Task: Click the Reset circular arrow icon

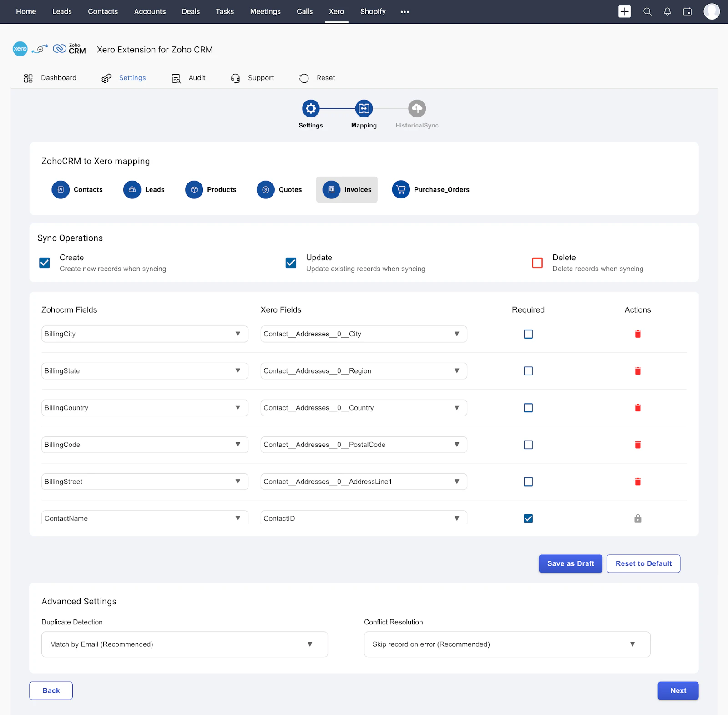Action: coord(304,78)
